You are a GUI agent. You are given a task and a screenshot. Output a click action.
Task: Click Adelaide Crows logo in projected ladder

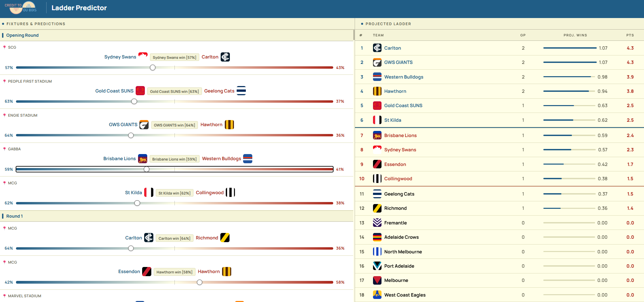click(377, 237)
